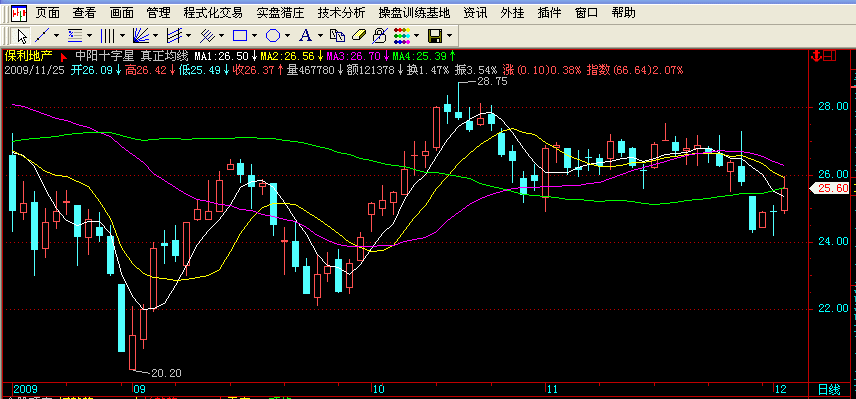Screen dimensions: 856x399
Task: Select the text annotation A tool
Action: click(306, 37)
